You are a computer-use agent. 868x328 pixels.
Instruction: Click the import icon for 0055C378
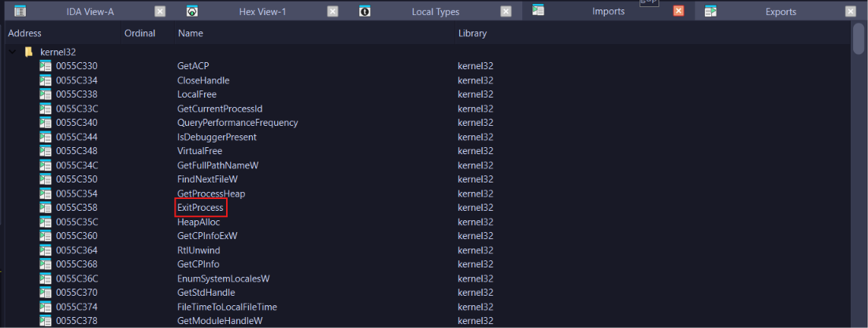click(46, 320)
